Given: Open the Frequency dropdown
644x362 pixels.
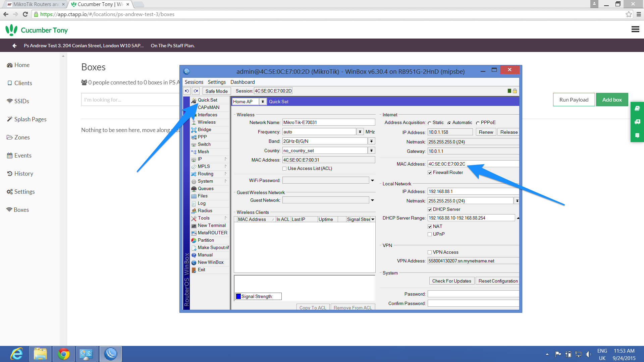Looking at the screenshot, I should coord(360,132).
